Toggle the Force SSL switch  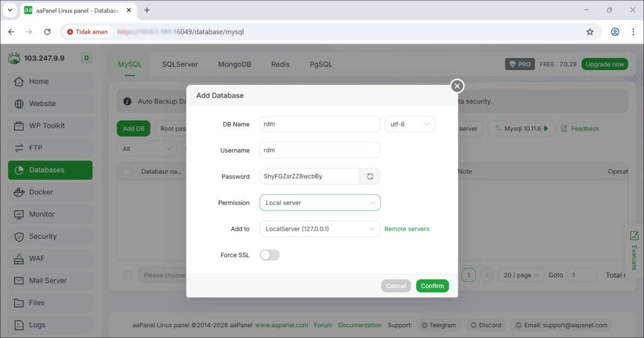coord(269,255)
